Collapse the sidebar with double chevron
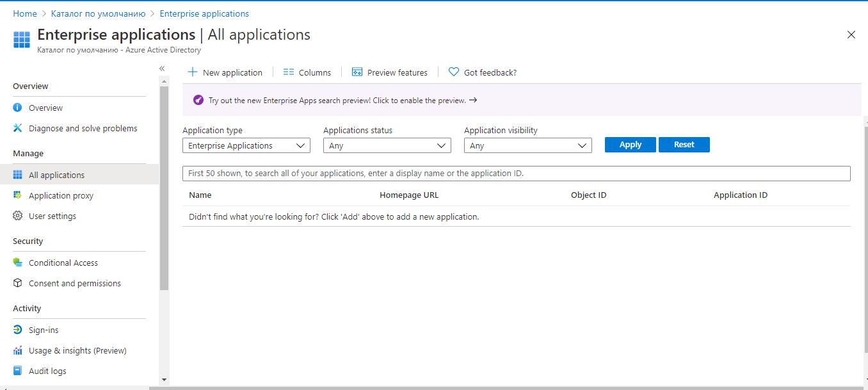The width and height of the screenshot is (868, 390). pyautogui.click(x=162, y=69)
